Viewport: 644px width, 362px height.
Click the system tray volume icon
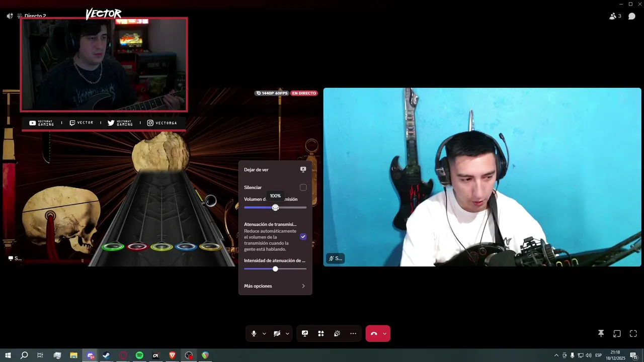[x=589, y=355]
